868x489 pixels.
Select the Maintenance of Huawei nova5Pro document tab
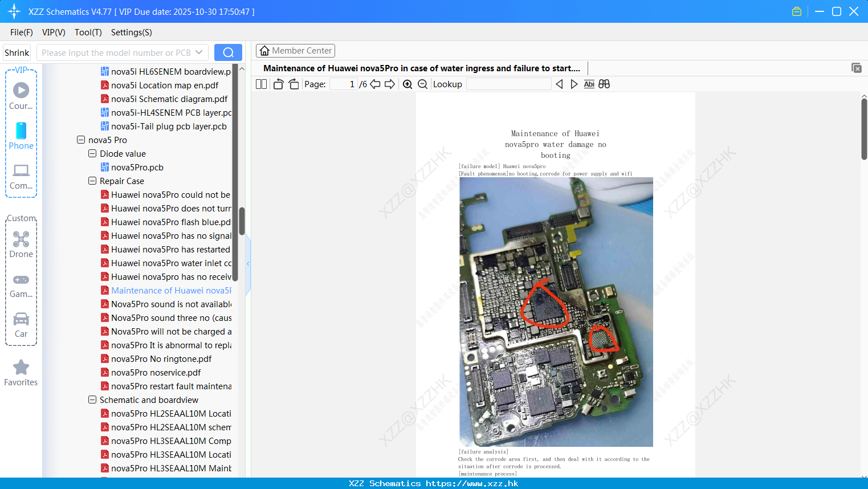(x=422, y=68)
